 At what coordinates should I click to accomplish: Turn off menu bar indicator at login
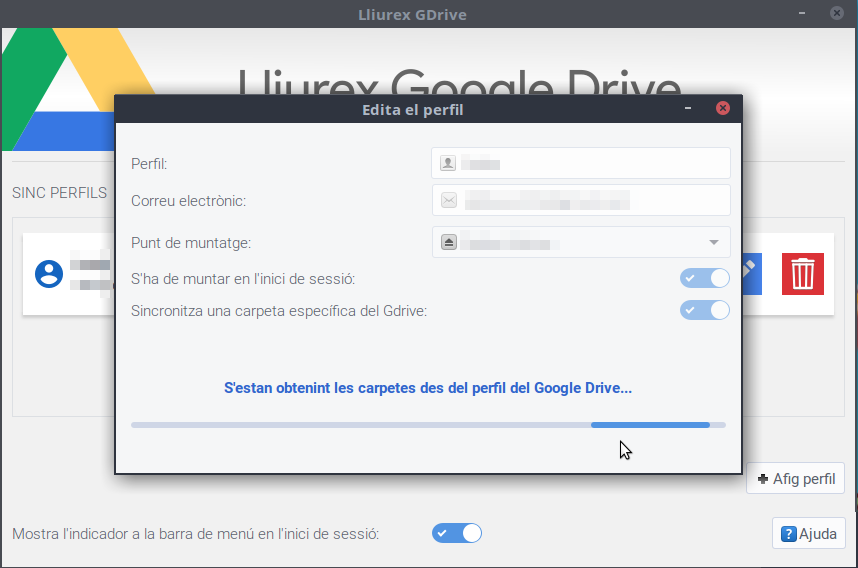(x=457, y=533)
